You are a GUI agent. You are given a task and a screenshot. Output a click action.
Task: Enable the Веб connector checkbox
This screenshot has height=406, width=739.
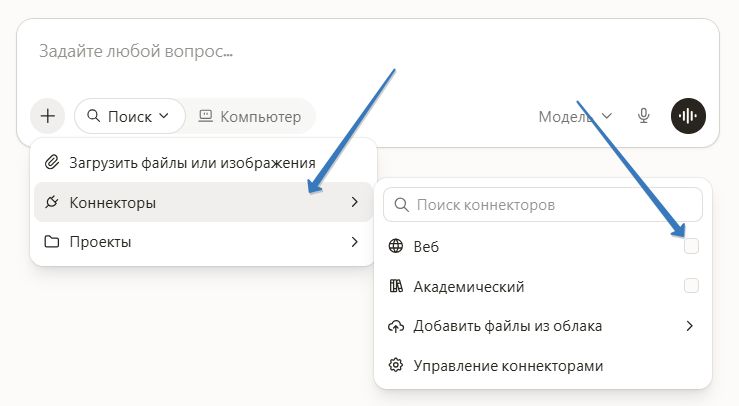[691, 246]
